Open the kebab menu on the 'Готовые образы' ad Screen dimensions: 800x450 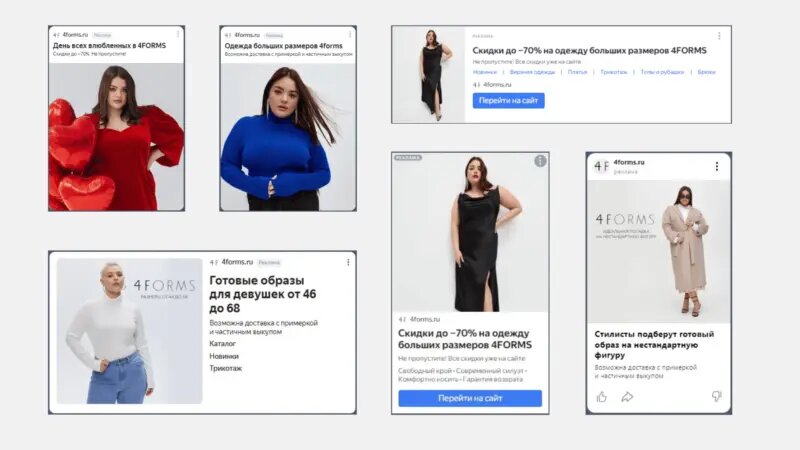[x=348, y=262]
